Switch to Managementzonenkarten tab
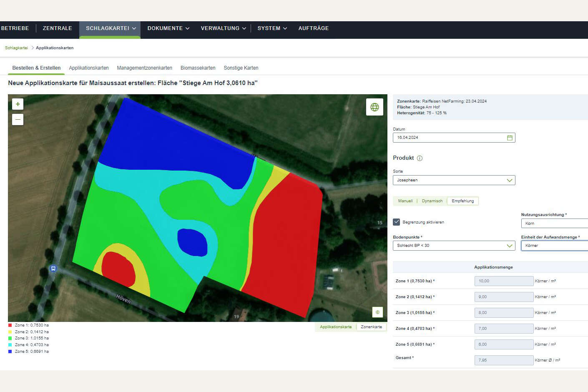The image size is (588, 392). tap(145, 68)
